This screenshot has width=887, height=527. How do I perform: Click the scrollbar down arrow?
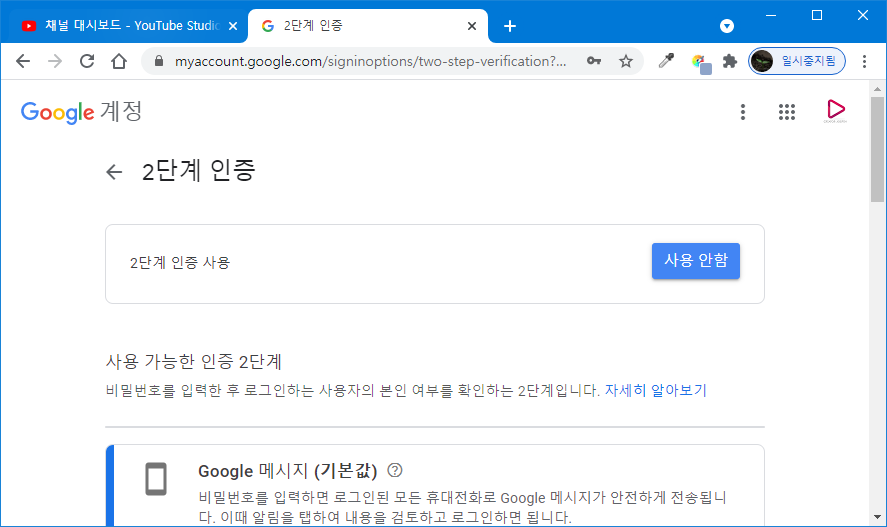pyautogui.click(x=877, y=517)
